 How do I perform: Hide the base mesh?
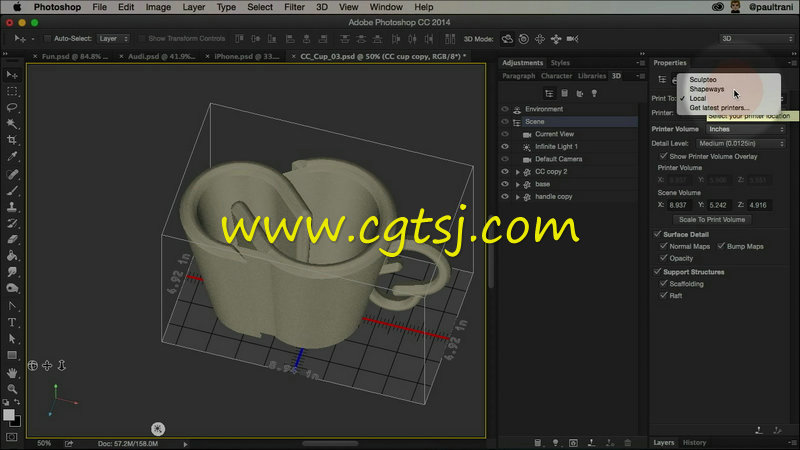click(x=505, y=184)
